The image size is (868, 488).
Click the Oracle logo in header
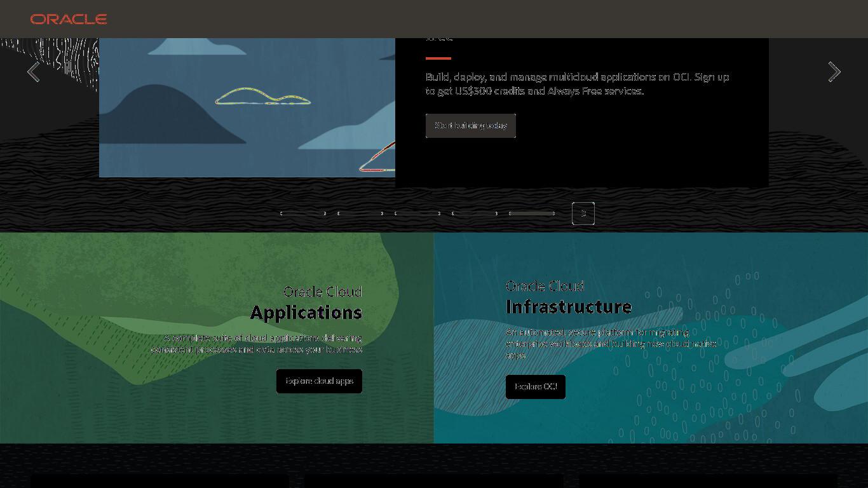69,19
